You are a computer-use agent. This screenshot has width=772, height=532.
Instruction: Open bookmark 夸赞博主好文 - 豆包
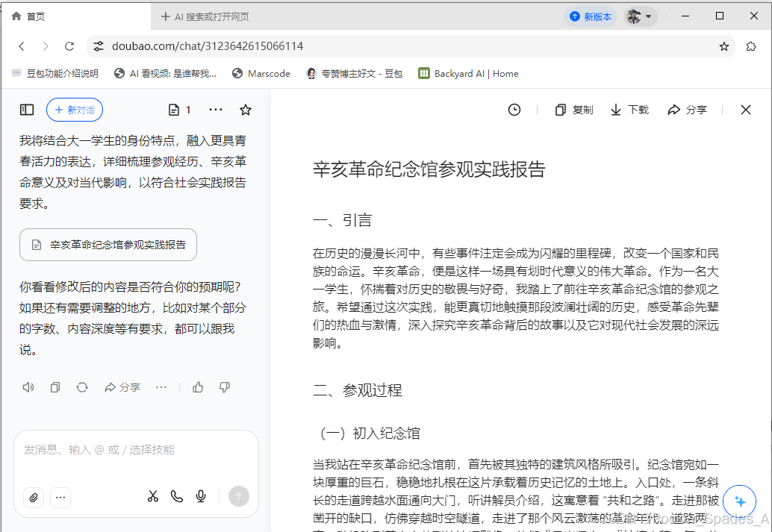(354, 73)
